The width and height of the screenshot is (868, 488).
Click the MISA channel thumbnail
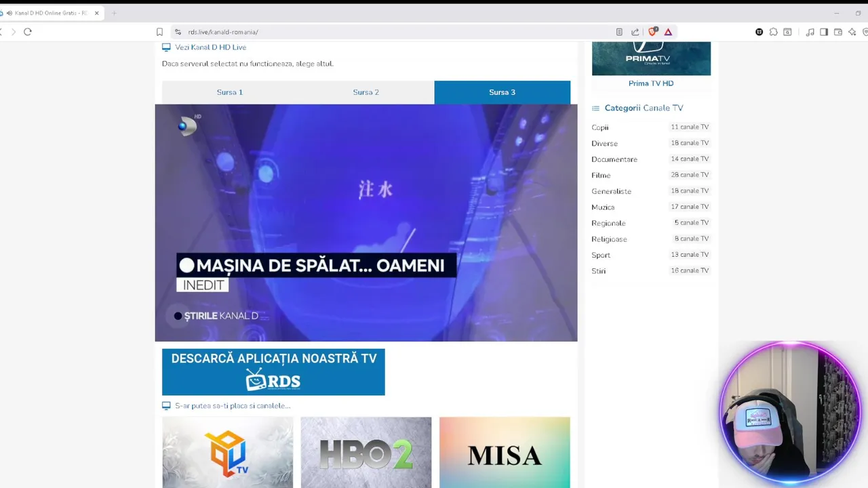[505, 453]
